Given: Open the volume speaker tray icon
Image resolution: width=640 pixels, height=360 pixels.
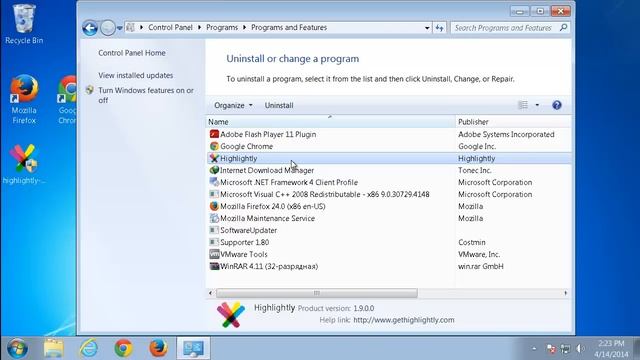Looking at the screenshot, I should (x=580, y=349).
